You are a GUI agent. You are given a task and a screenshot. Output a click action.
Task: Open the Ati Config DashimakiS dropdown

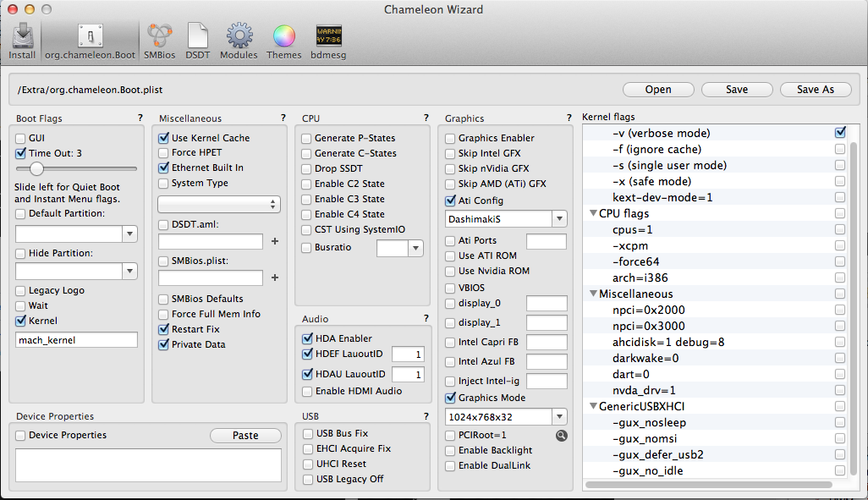coord(560,219)
